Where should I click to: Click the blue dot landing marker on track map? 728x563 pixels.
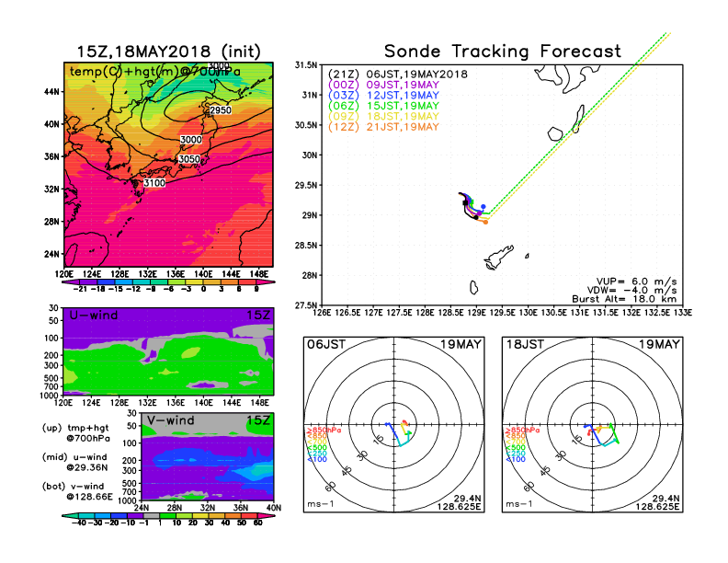(x=483, y=207)
